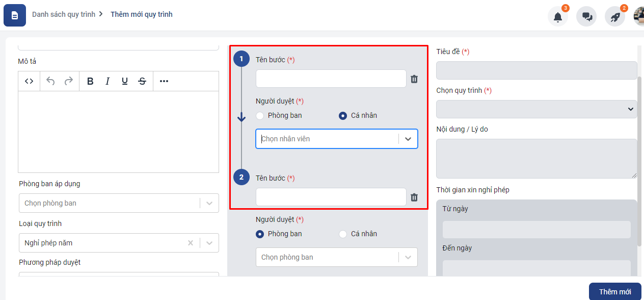644x300 pixels.
Task: Click the source code view icon
Action: click(29, 81)
